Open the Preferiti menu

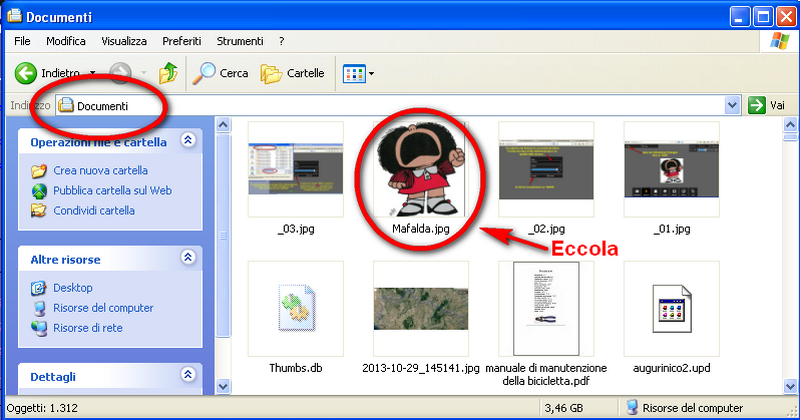coord(182,41)
